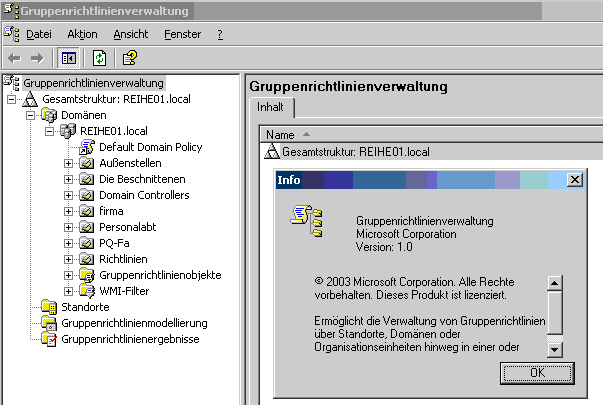603x405 pixels.
Task: Open the Datei menu
Action: (39, 34)
